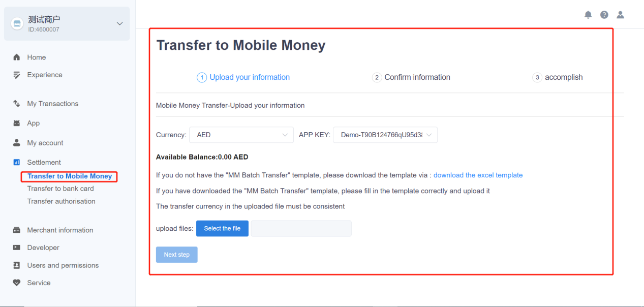
Task: Open the Currency AED dropdown
Action: (241, 135)
